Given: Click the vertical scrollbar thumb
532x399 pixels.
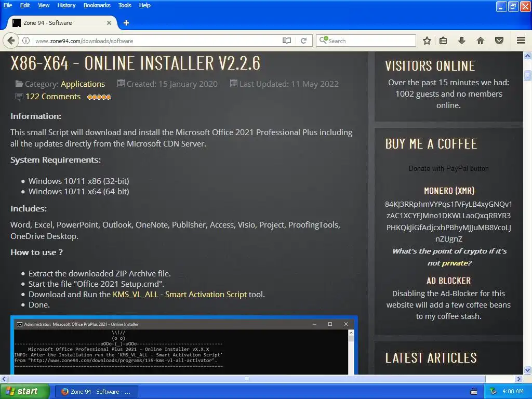Looking at the screenshot, I should point(528,75).
